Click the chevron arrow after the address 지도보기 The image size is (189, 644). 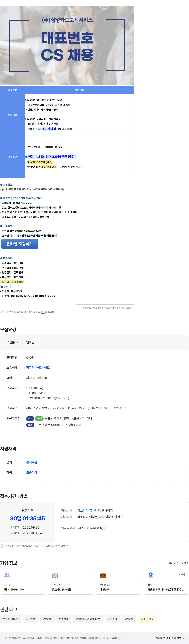[x=125, y=408]
